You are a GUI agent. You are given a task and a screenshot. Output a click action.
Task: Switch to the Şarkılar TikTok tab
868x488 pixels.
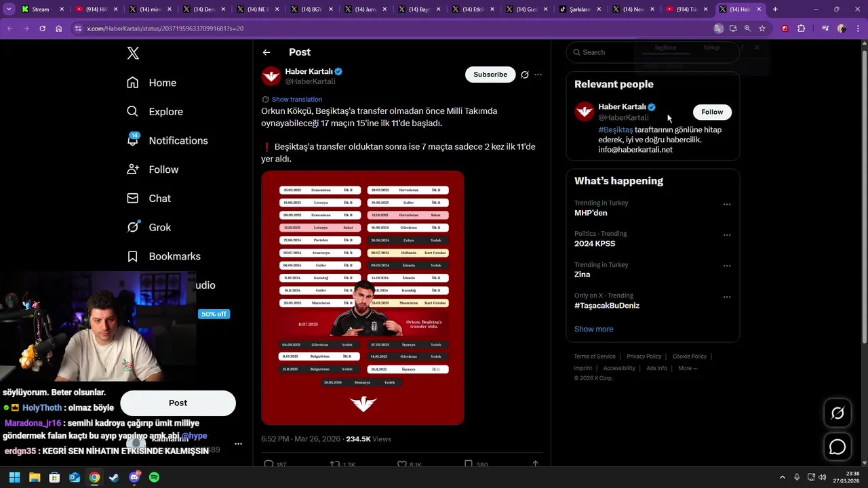[580, 9]
